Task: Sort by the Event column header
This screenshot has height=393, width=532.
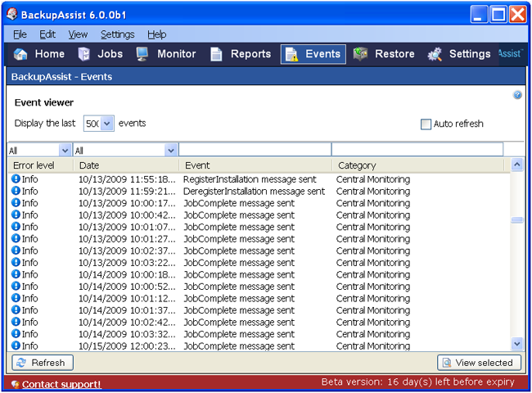Action: 255,165
